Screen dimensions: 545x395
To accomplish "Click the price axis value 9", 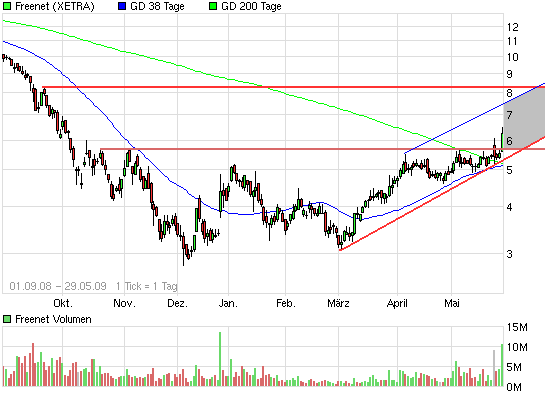I will [509, 74].
